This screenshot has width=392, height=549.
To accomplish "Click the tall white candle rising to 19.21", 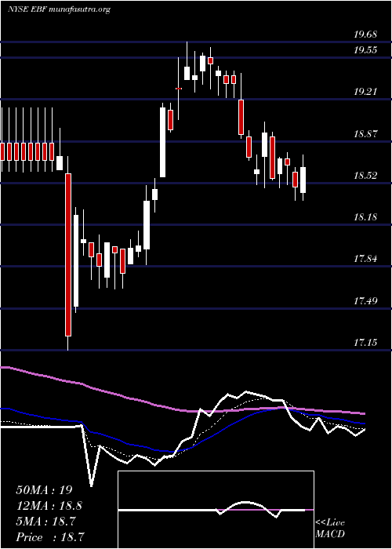I will pos(163,142).
